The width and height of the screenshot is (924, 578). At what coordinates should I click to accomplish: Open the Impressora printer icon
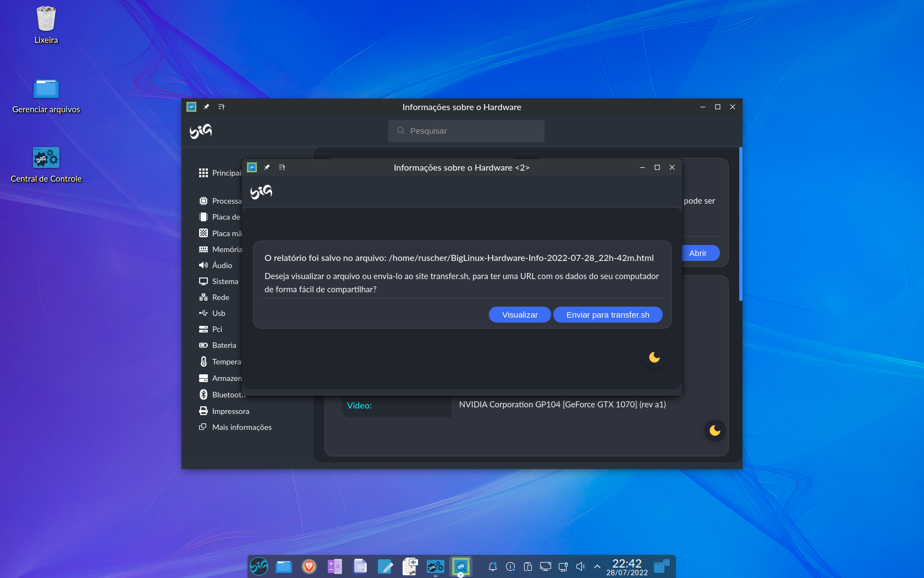(204, 411)
